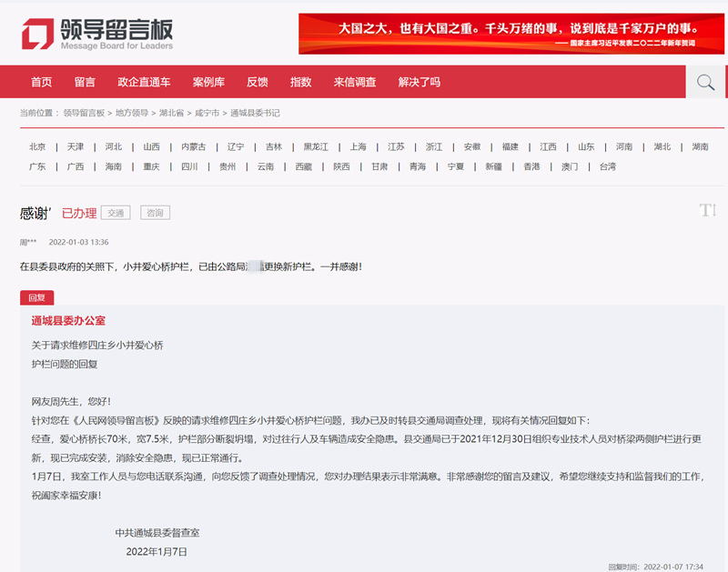Select 广东 province link
This screenshot has width=728, height=572.
tap(37, 166)
